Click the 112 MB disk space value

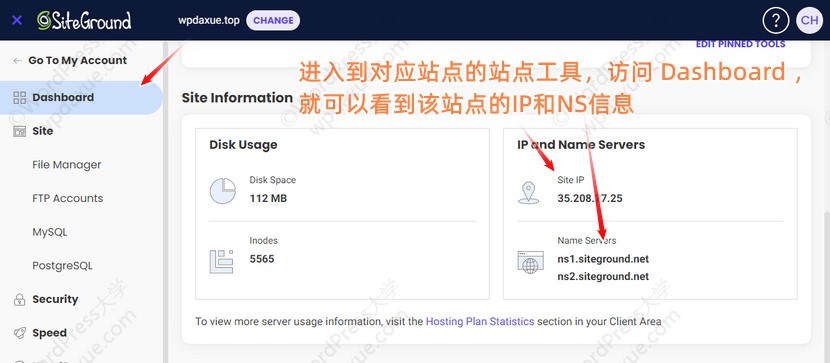pos(268,199)
